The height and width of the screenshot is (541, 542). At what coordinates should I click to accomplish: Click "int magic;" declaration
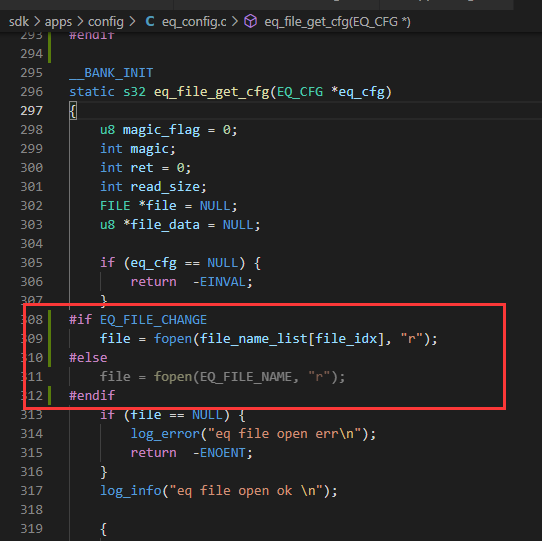click(138, 149)
